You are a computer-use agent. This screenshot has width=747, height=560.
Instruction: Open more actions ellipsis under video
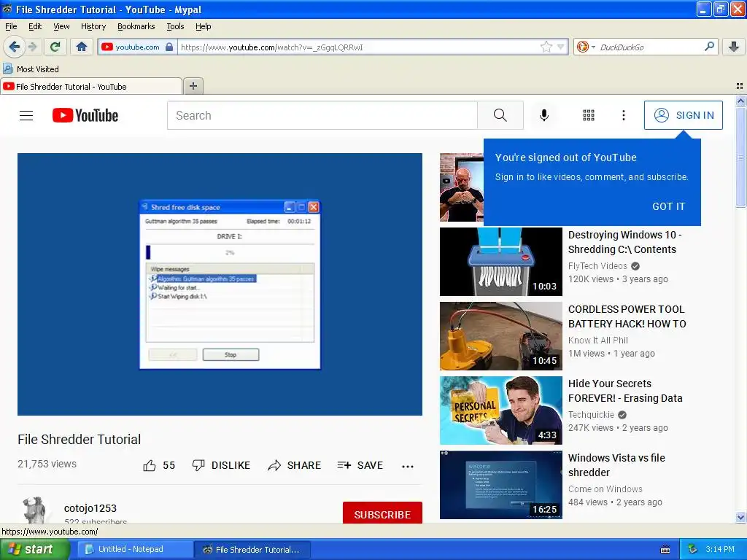[x=407, y=466]
